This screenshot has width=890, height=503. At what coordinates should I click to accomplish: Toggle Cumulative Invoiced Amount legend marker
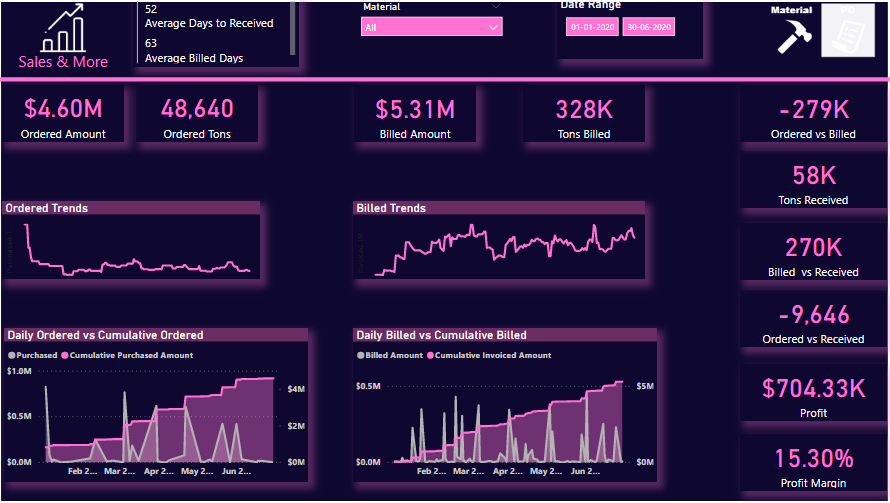pyautogui.click(x=432, y=355)
